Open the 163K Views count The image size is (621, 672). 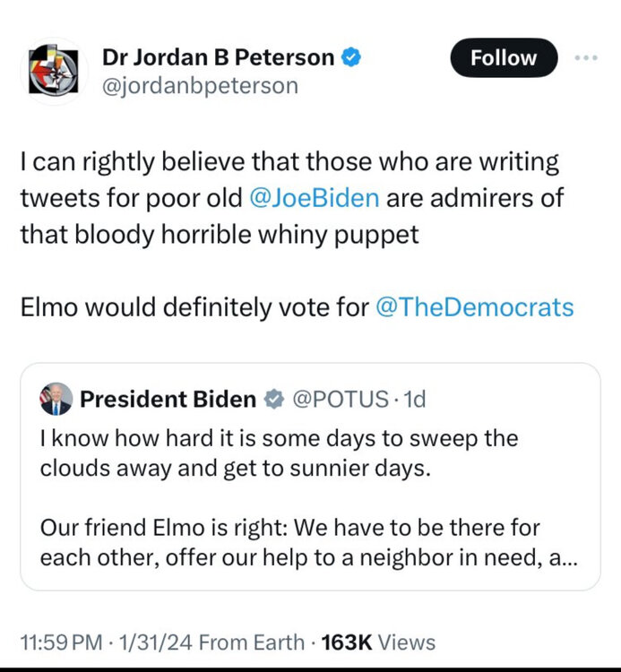point(380,642)
